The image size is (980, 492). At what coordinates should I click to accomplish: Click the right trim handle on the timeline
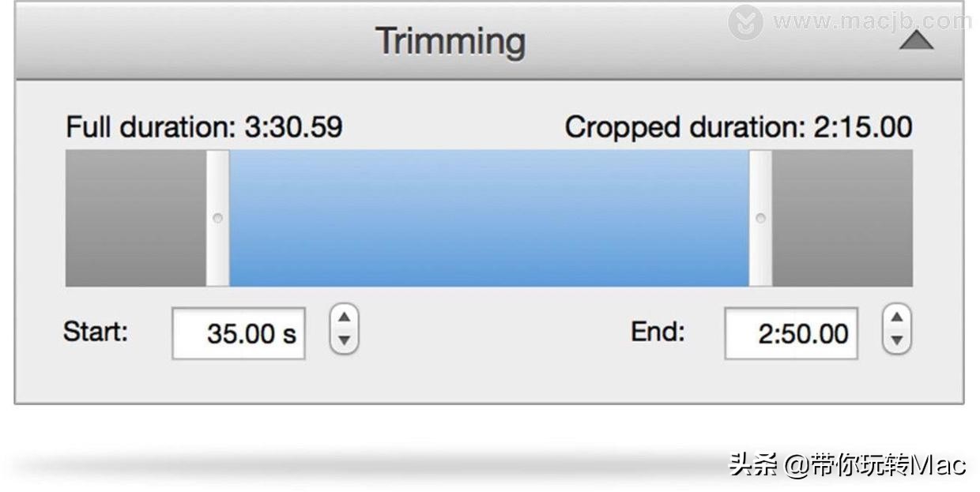760,218
